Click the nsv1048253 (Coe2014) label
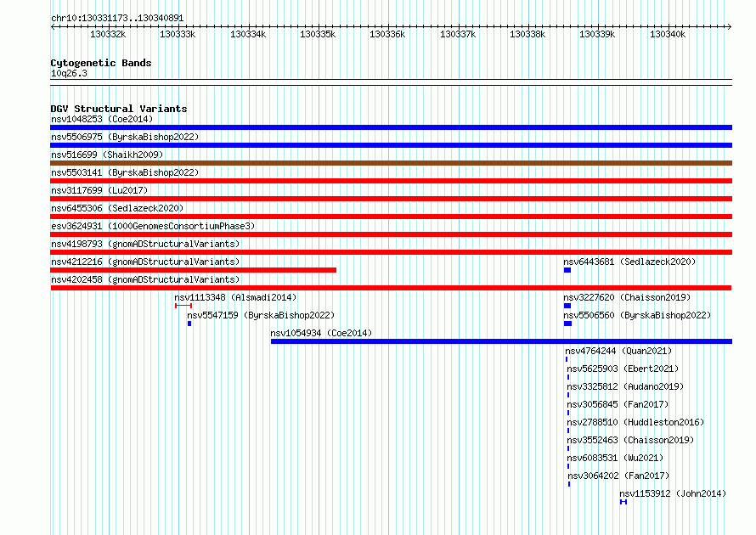Screen dimensions: 756x535 pyautogui.click(x=102, y=119)
